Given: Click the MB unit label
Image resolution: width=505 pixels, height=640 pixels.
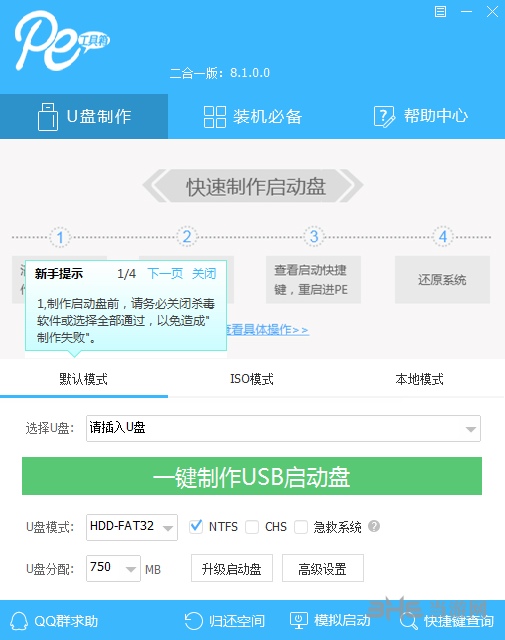Looking at the screenshot, I should 153,569.
